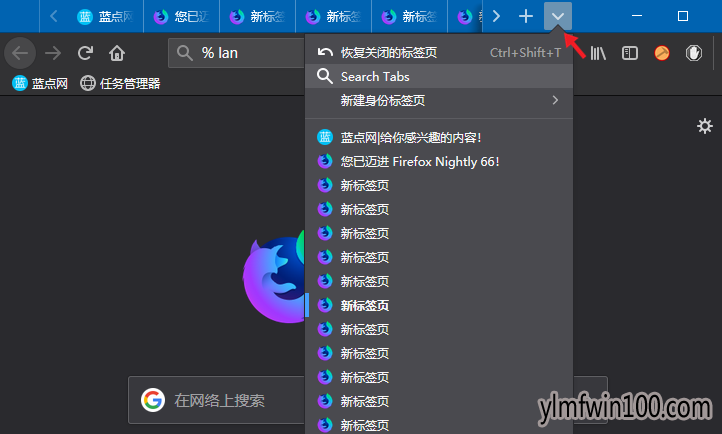This screenshot has height=434, width=722.
Task: Go back with the back arrow
Action: [x=20, y=53]
